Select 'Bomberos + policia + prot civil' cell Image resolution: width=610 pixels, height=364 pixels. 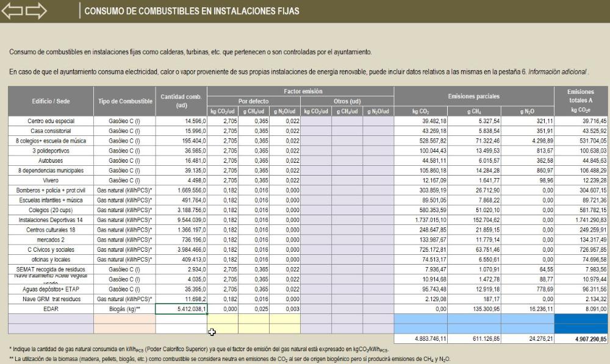(51, 190)
